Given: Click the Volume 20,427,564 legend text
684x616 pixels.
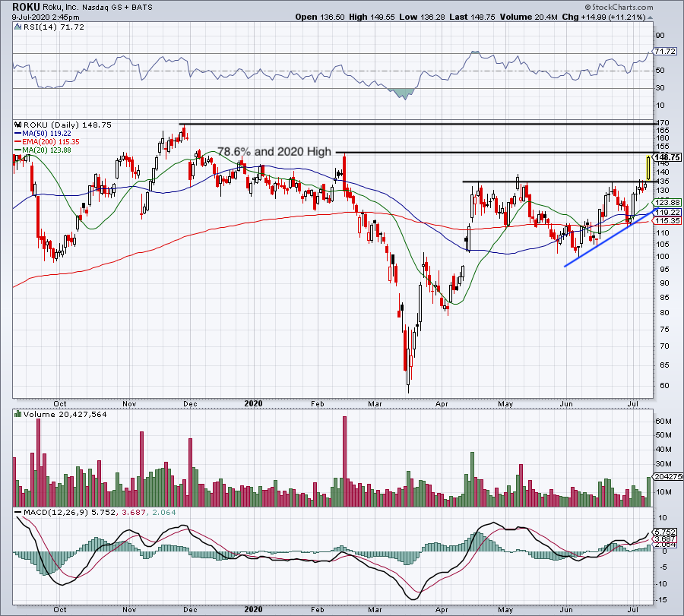Looking at the screenshot, I should [65, 414].
